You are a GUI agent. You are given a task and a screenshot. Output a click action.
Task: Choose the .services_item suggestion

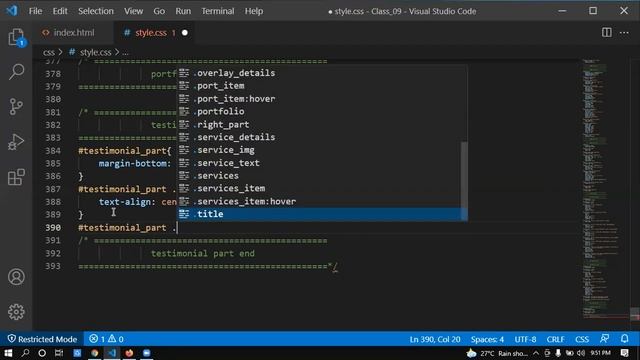(x=320, y=188)
